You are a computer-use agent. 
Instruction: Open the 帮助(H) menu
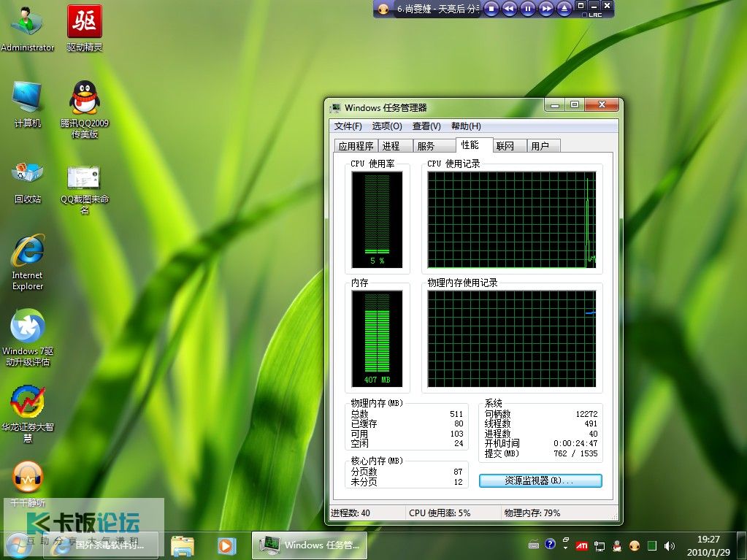coord(466,126)
